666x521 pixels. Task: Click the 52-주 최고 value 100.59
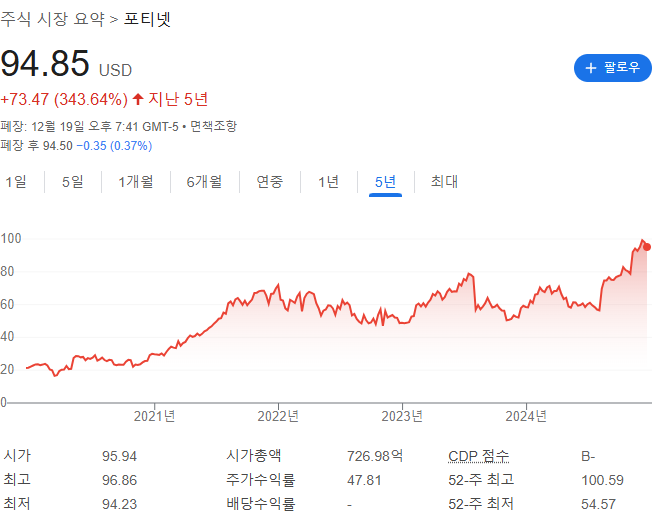[602, 480]
